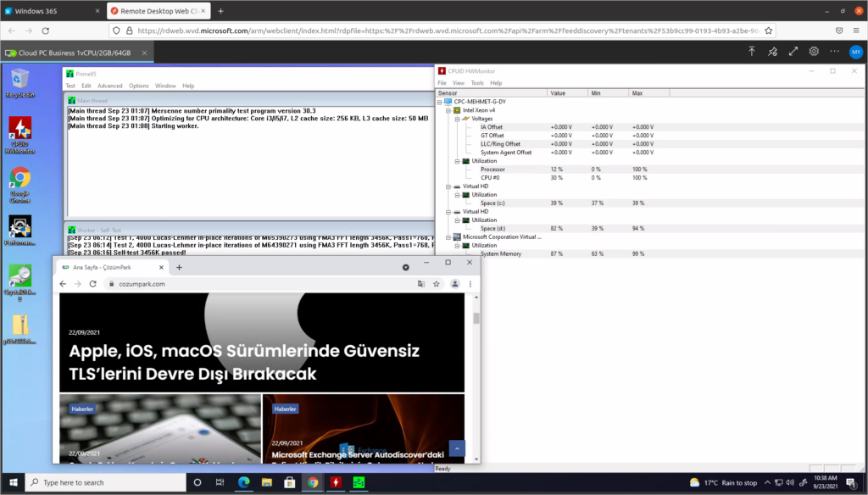Open the weather widget showing 17°C
The image size is (868, 495).
click(723, 483)
